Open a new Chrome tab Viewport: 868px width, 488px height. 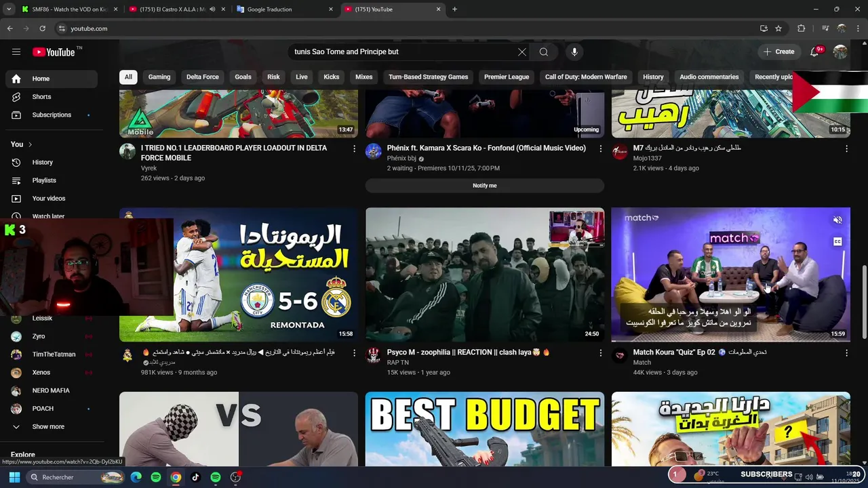[454, 9]
